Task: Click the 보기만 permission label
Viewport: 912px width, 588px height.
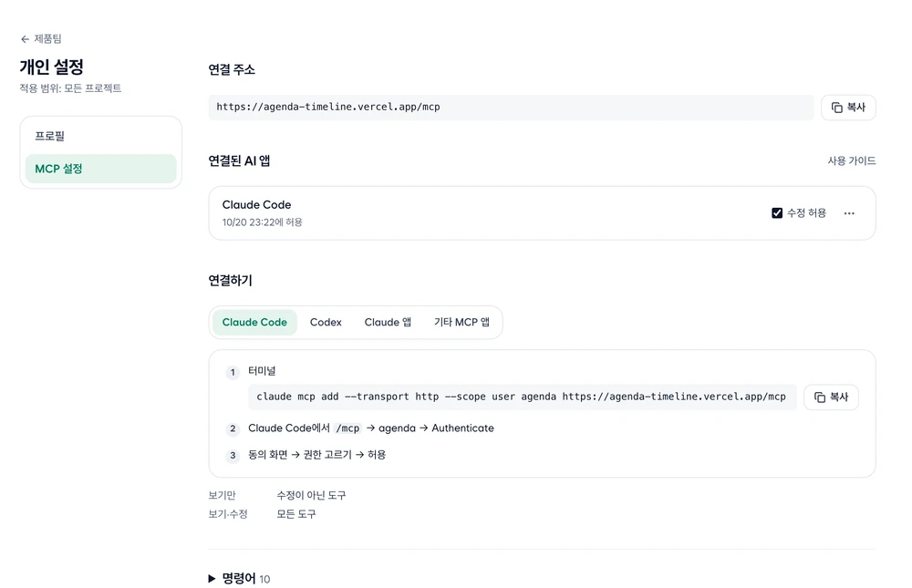Action: (x=223, y=496)
